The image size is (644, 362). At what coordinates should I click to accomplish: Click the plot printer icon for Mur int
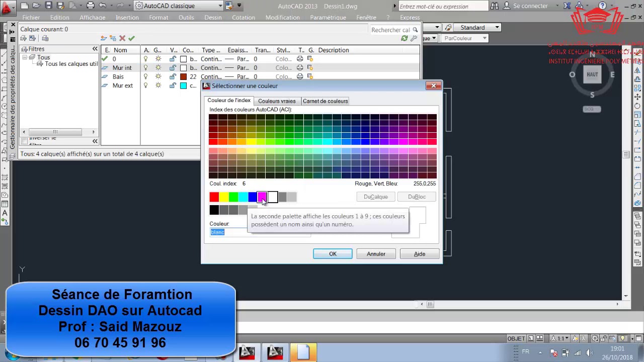click(x=300, y=68)
